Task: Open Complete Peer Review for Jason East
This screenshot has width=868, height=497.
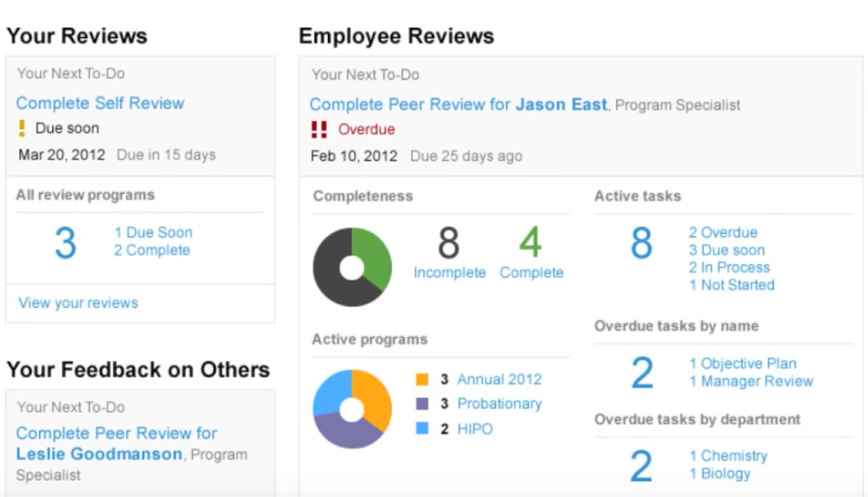Action: [459, 105]
